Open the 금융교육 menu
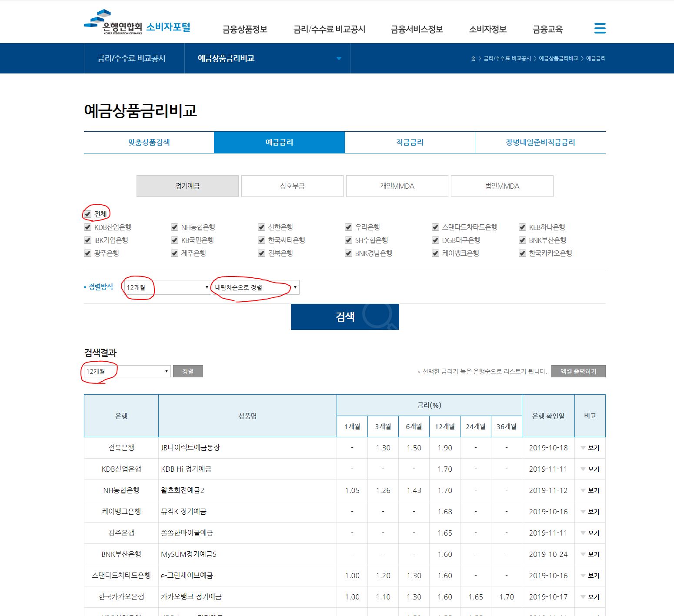This screenshot has height=616, width=674. pyautogui.click(x=547, y=29)
